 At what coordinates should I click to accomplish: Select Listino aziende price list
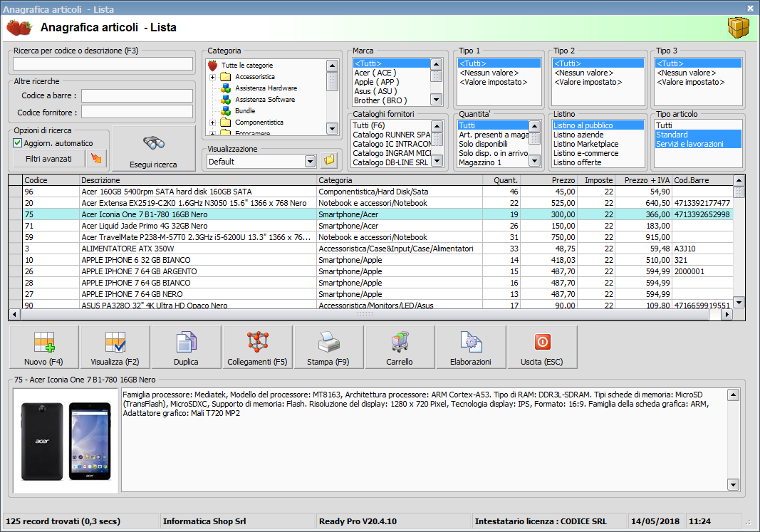578,135
